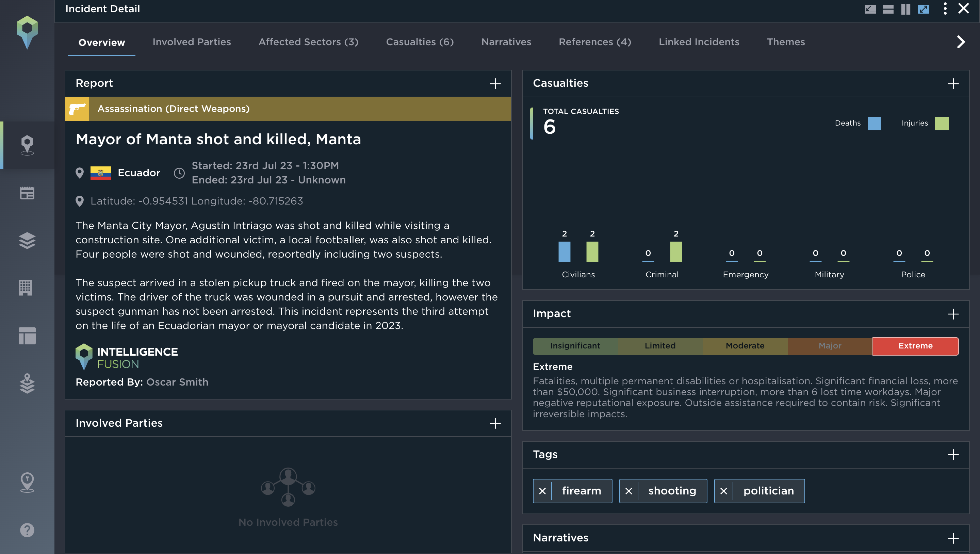Remove the shooting tag
Screen dimensions: 980x554
(629, 491)
